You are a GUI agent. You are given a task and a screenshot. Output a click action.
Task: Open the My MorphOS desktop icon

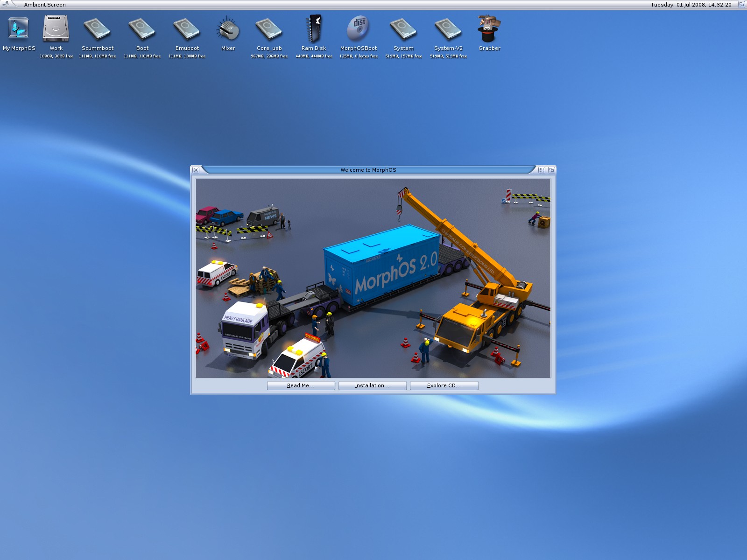click(19, 28)
